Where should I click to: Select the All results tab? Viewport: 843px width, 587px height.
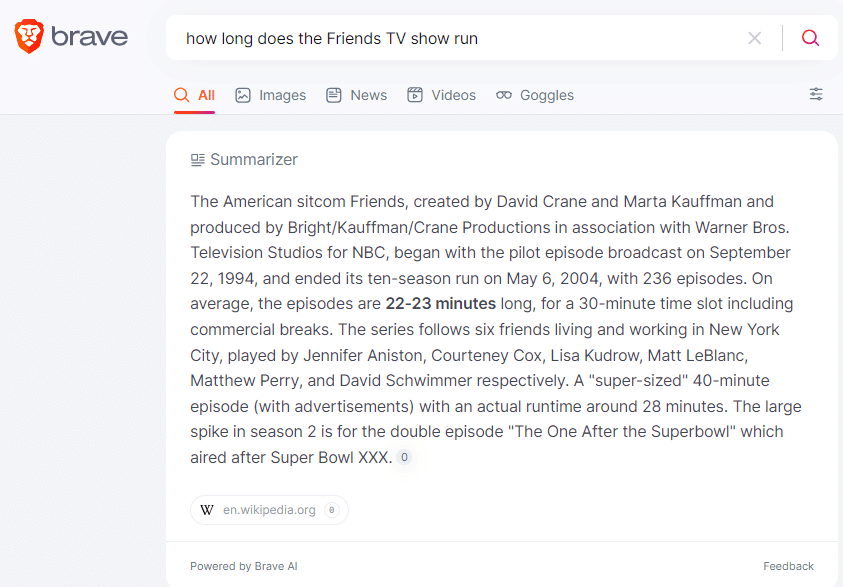click(x=195, y=95)
